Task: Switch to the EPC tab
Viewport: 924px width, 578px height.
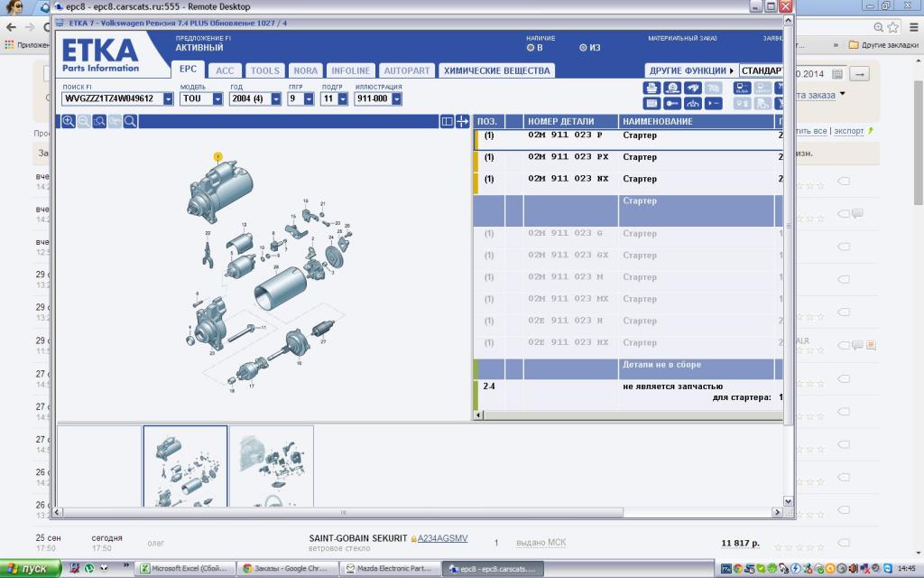Action: 188,69
